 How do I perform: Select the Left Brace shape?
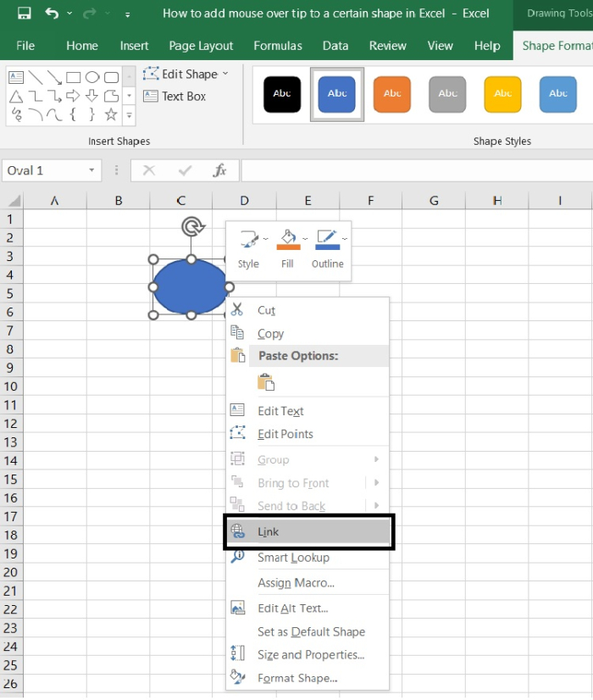(73, 114)
